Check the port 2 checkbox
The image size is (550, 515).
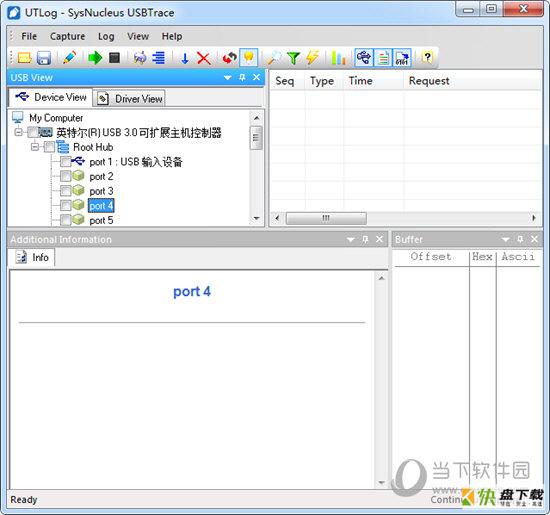65,176
